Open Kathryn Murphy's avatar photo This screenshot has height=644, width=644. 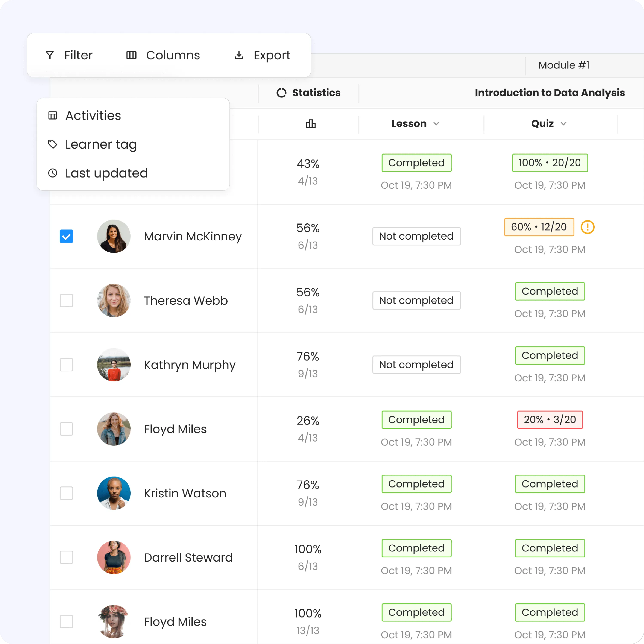pyautogui.click(x=114, y=365)
